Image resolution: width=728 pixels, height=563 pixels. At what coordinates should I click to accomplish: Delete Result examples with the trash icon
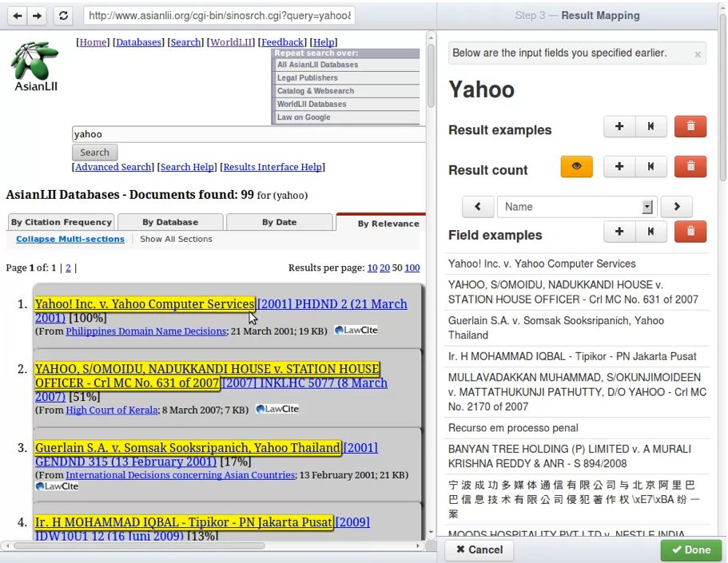pyautogui.click(x=690, y=126)
